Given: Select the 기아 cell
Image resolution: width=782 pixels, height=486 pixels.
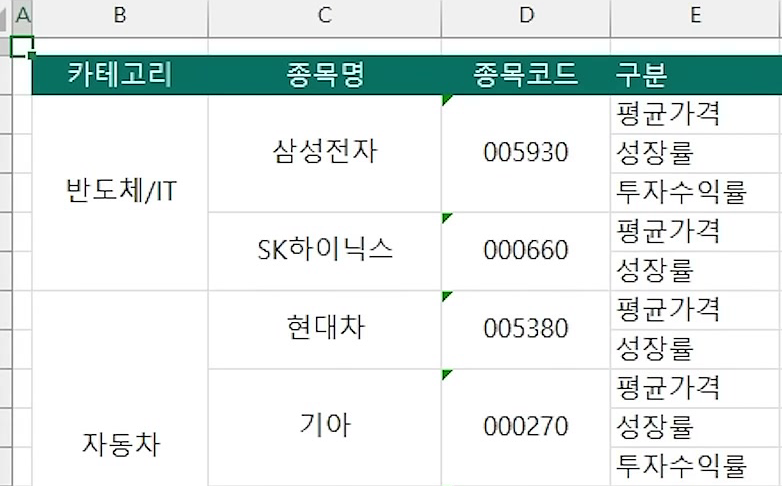Looking at the screenshot, I should coord(325,427).
